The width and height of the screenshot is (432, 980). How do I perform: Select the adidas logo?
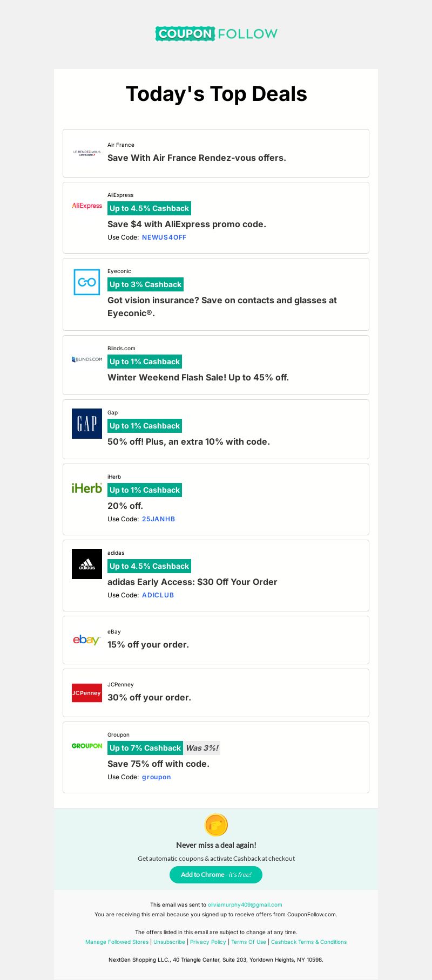click(87, 564)
